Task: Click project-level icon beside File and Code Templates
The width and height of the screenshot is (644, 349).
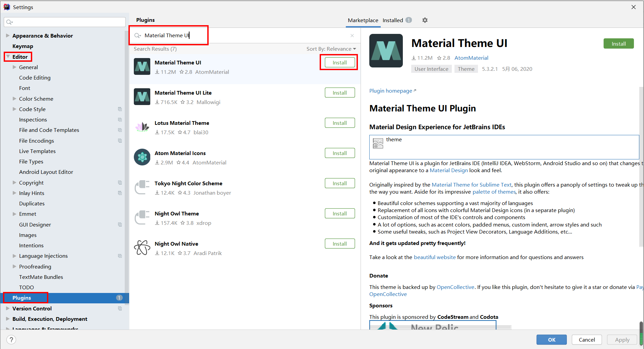Action: click(120, 130)
